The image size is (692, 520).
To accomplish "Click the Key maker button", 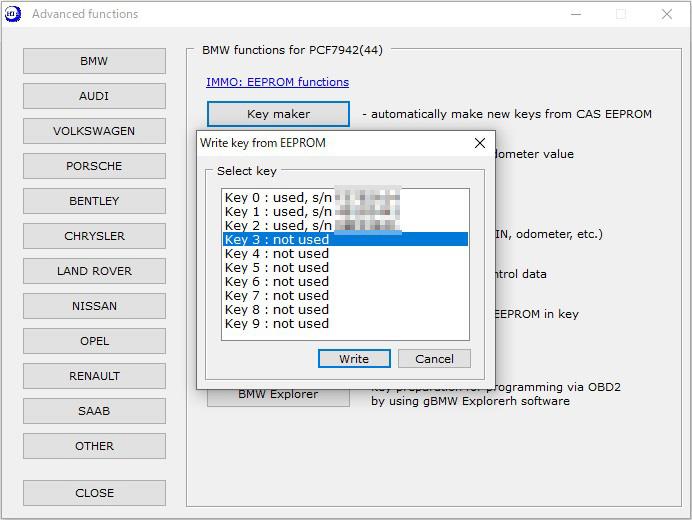I will pos(278,114).
